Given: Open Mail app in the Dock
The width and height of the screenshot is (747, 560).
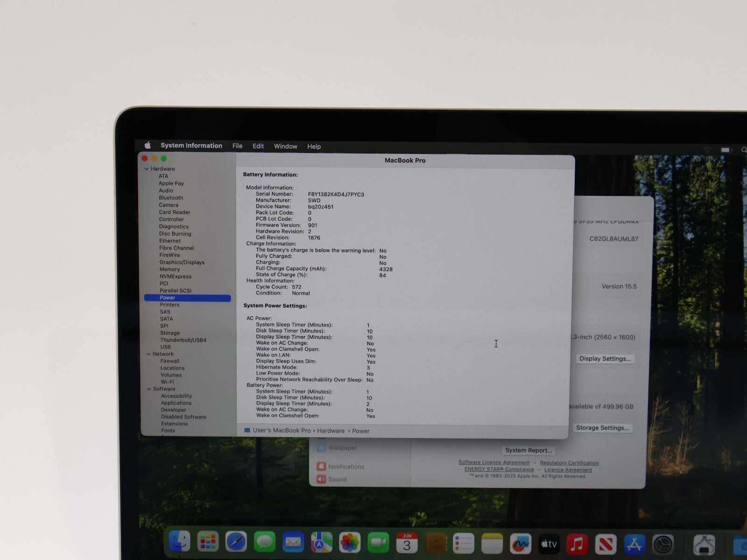Looking at the screenshot, I should click(x=293, y=543).
